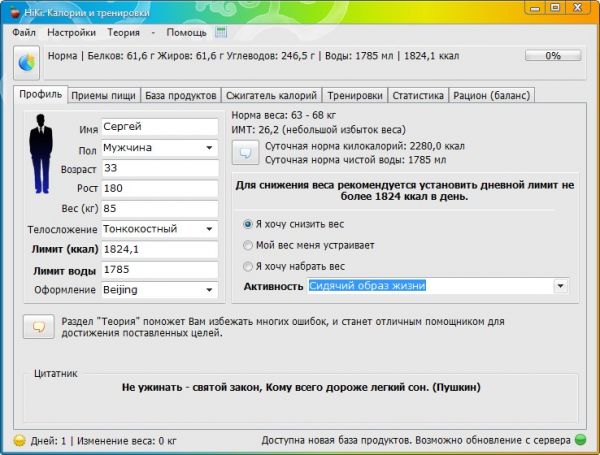The image size is (600, 455).
Task: Click the Pushkin quote in Цитатник
Action: [x=301, y=387]
